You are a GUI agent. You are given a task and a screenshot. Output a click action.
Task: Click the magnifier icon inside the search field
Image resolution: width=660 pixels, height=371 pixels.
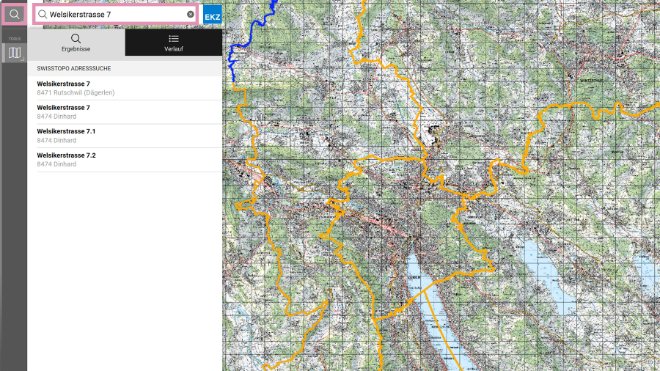(x=43, y=14)
